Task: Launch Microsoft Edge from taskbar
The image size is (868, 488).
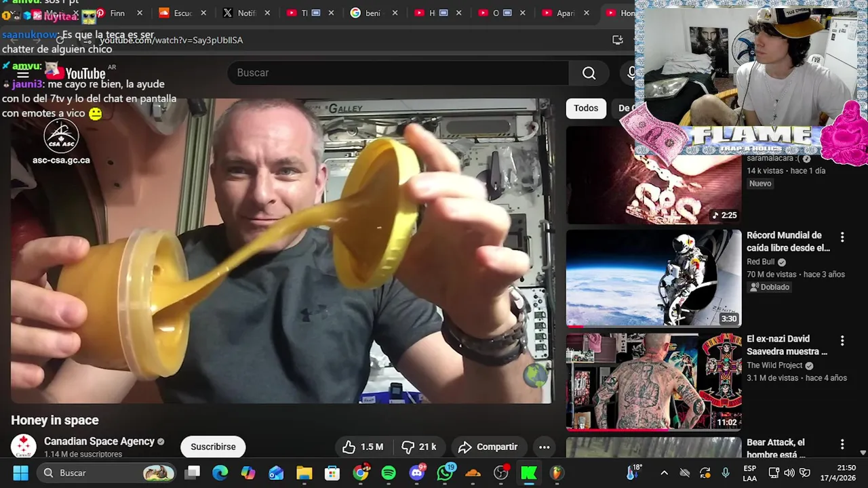Action: pos(220,473)
